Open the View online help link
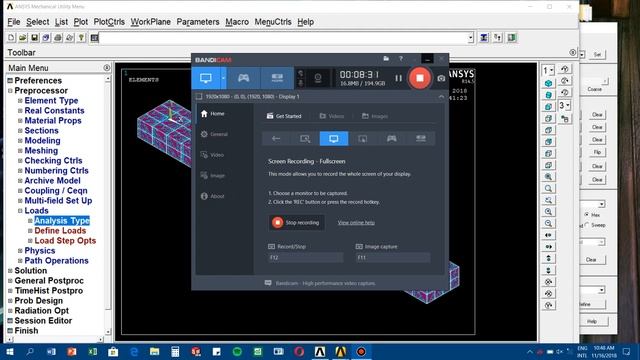The height and width of the screenshot is (360, 640). tap(356, 223)
